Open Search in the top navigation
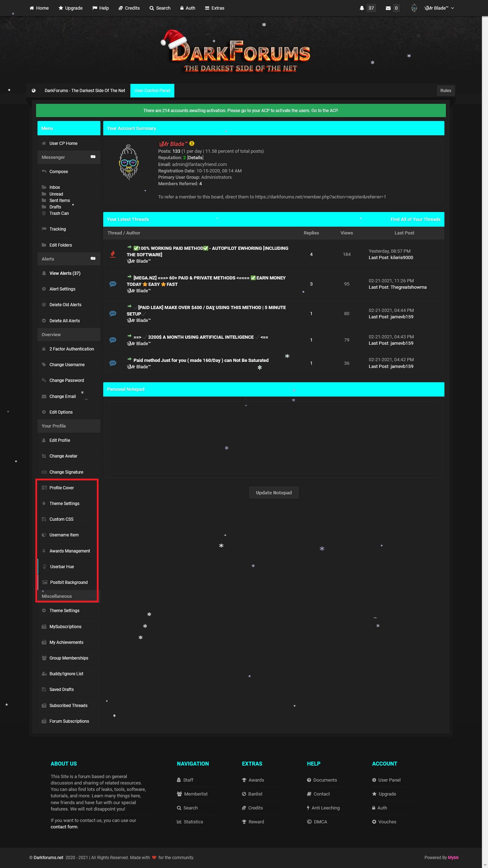 coord(160,8)
